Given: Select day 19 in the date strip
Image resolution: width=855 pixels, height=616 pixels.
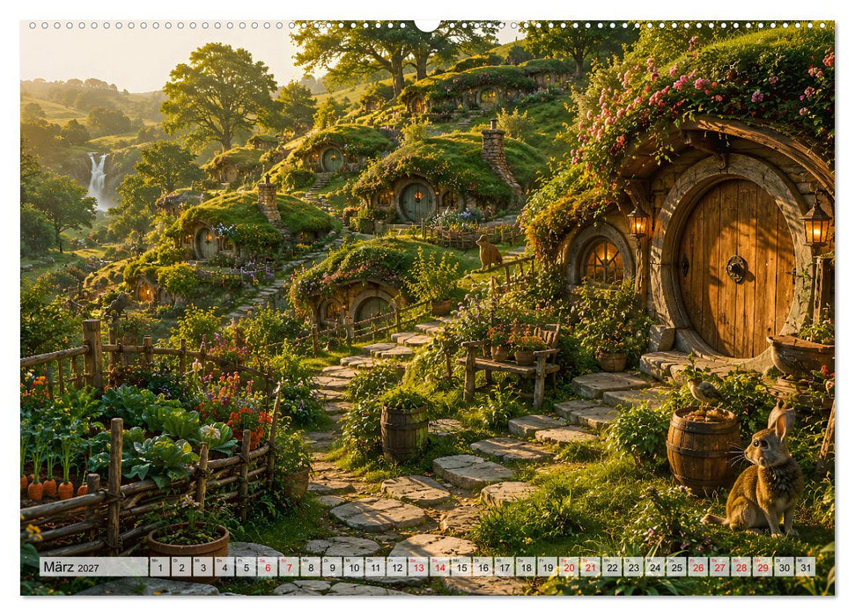Looking at the screenshot, I should pos(548,567).
